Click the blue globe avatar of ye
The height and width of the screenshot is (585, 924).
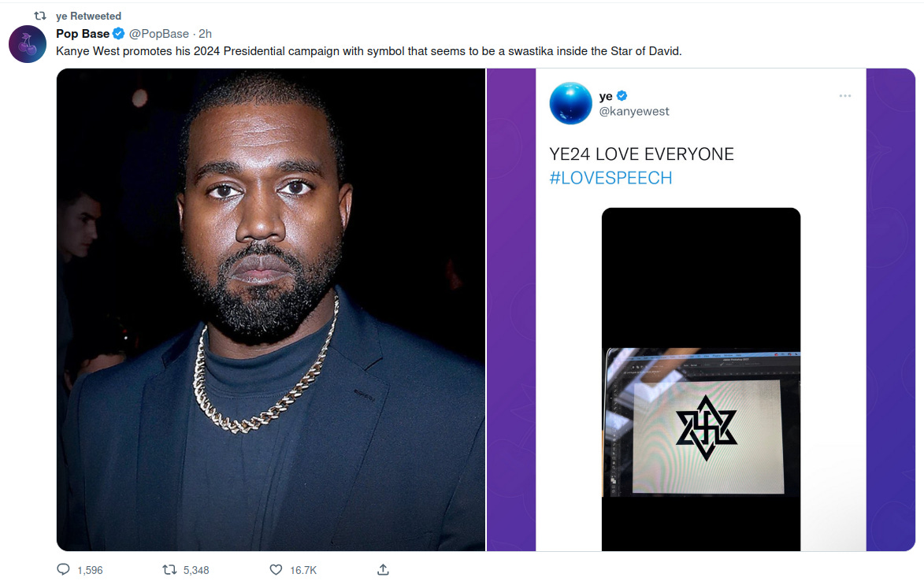click(570, 103)
